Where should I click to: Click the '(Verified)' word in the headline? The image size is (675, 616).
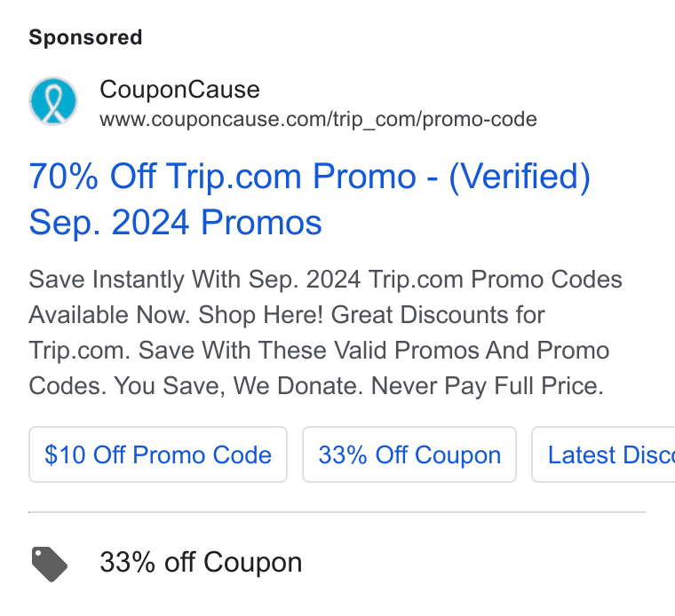pos(520,177)
